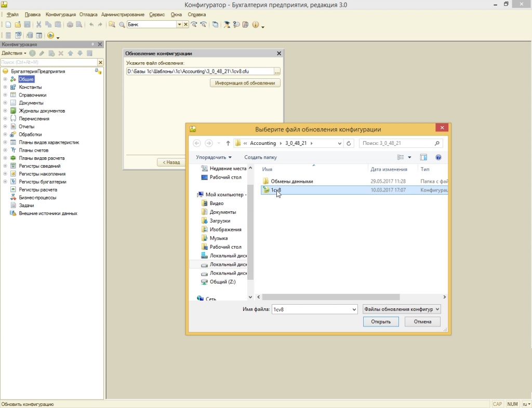The width and height of the screenshot is (532, 408).
Task: Click the Accounting breadcrumb in address bar
Action: [x=263, y=143]
